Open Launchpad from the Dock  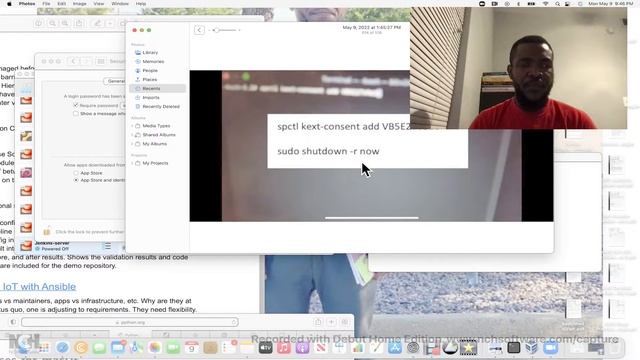(x=44, y=348)
